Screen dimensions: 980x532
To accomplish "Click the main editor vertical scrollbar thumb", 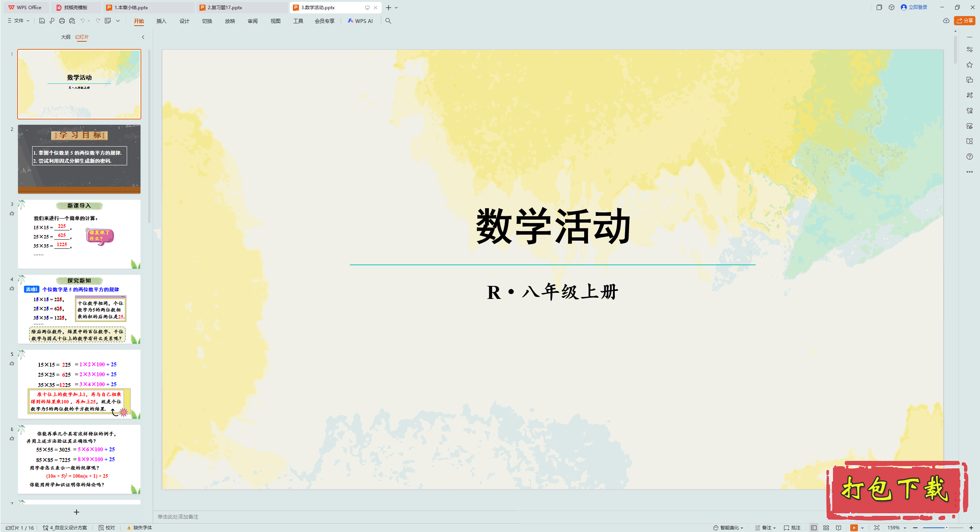I will 955,50.
